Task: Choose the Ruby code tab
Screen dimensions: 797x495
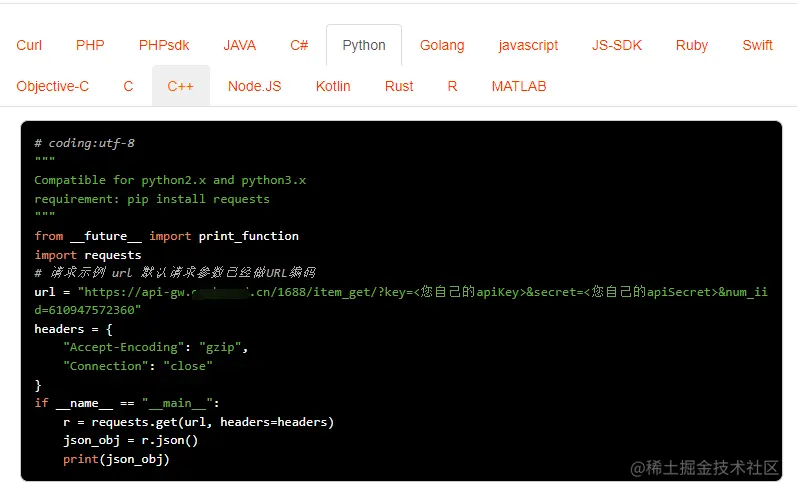Action: [x=691, y=45]
